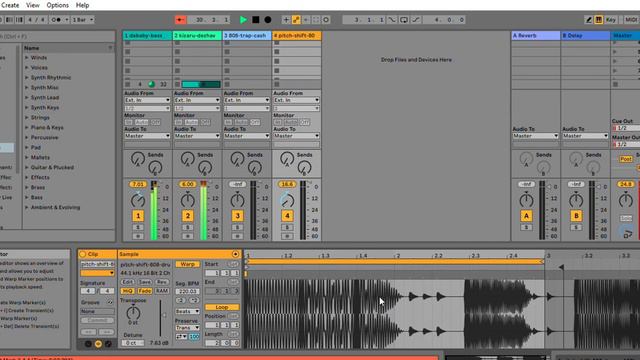Toggle the track 3 activator button
This screenshot has width=640, height=360.
tap(238, 216)
